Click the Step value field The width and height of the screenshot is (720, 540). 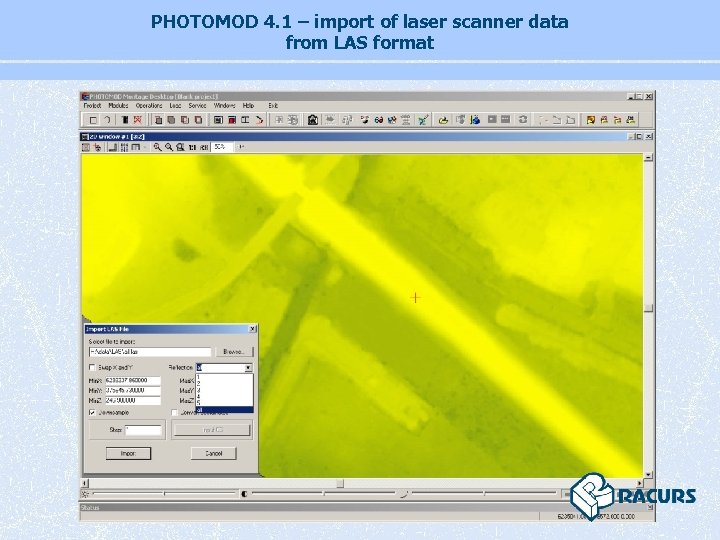pyautogui.click(x=144, y=430)
